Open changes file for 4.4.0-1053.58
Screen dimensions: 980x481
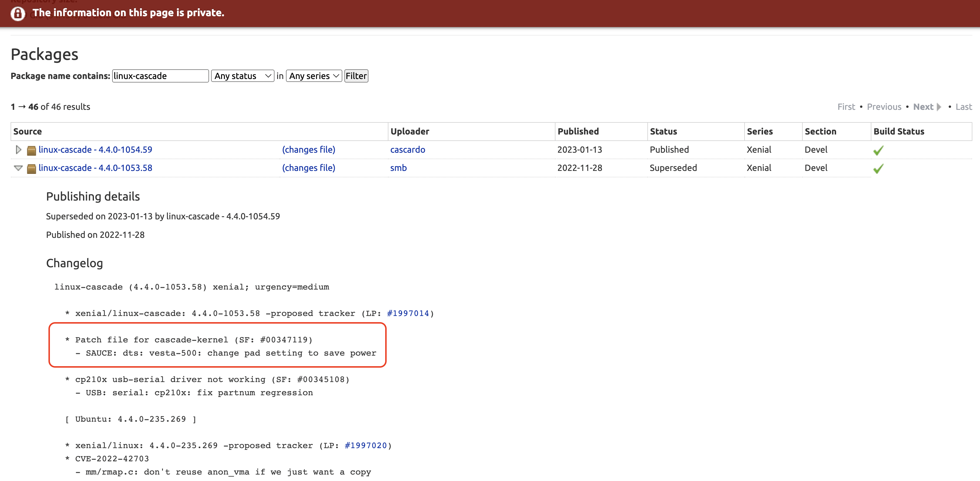coord(308,168)
